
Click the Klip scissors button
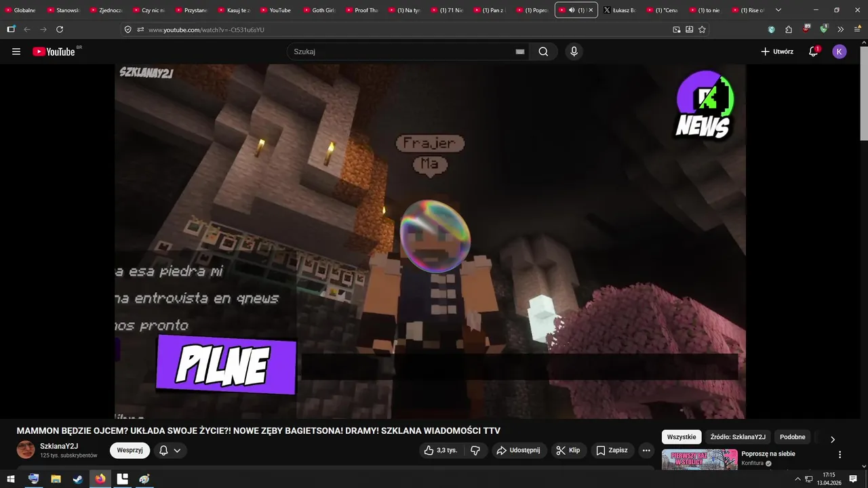point(568,450)
